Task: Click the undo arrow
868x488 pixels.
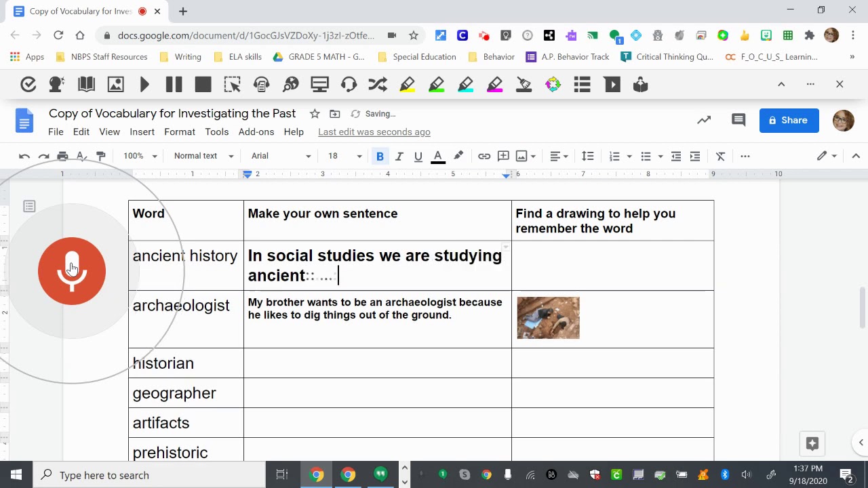Action: click(24, 156)
